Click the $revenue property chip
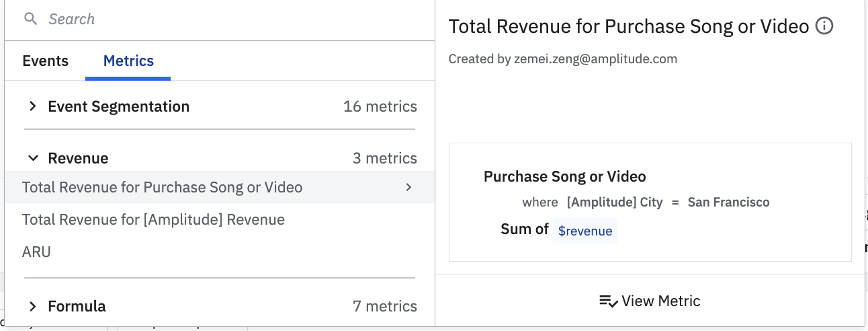Screen dimensions: 868x331 point(585,231)
